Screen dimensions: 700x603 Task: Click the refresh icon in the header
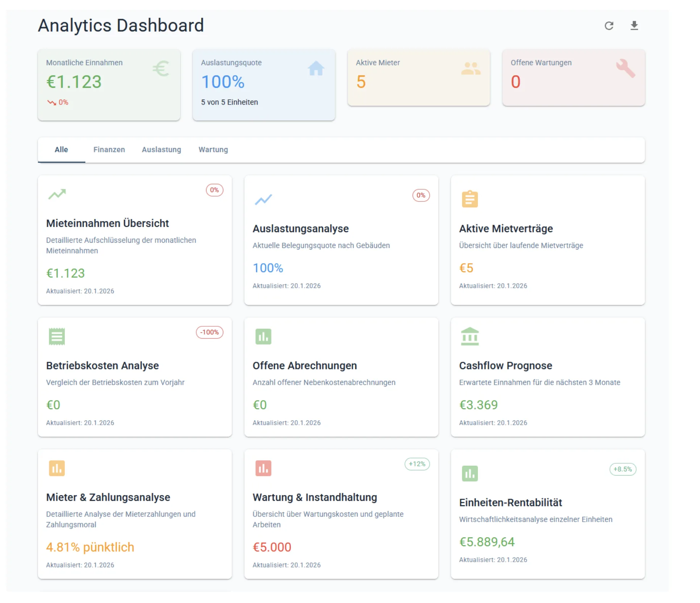point(610,26)
